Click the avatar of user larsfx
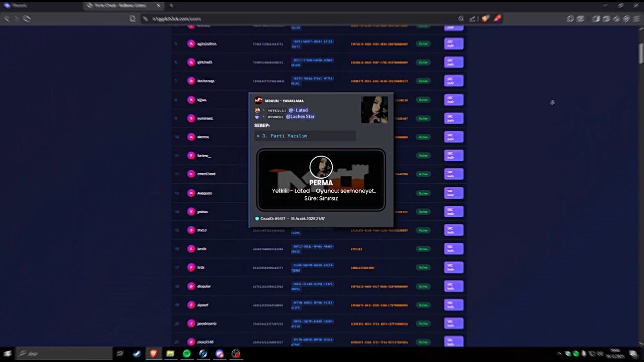Image resolution: width=644 pixels, height=362 pixels. [191, 249]
